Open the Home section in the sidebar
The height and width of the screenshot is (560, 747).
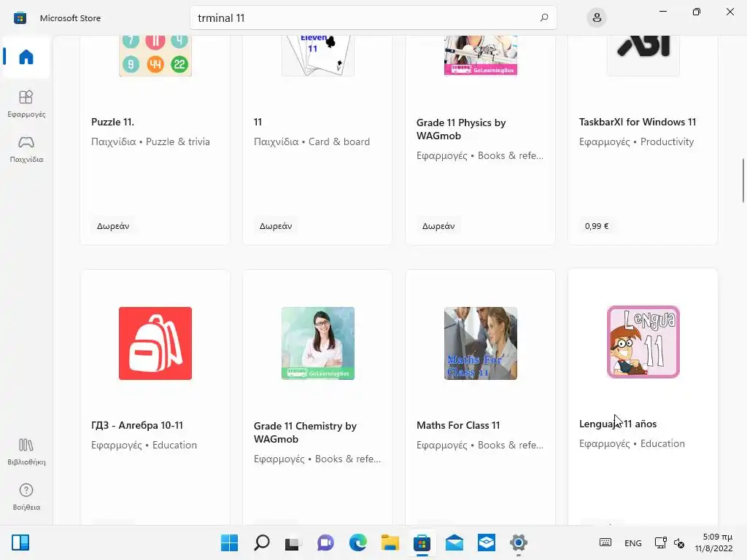(x=26, y=57)
